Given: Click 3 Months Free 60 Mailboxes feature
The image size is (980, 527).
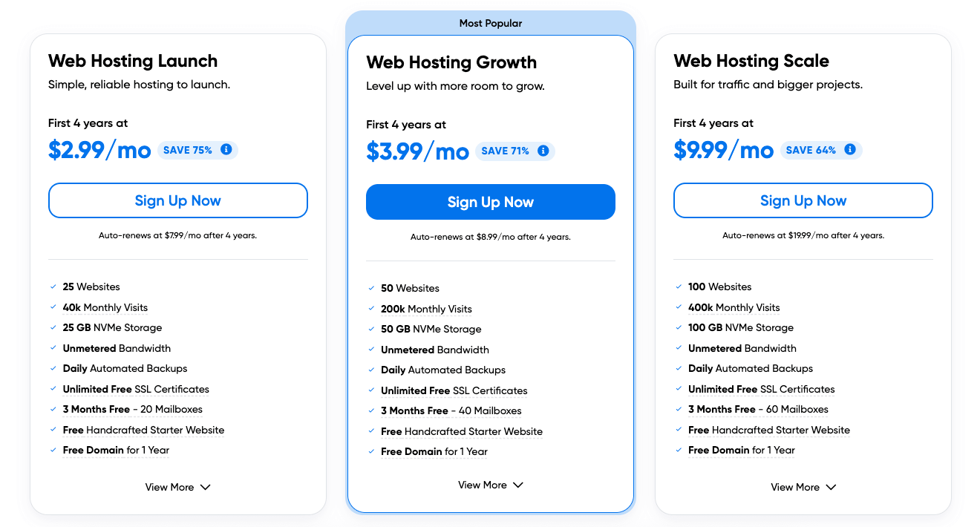Looking at the screenshot, I should tap(758, 409).
